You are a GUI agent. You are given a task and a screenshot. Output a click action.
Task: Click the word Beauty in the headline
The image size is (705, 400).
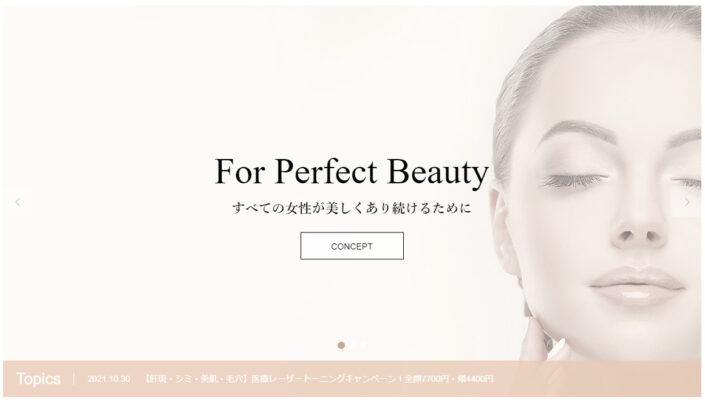[x=438, y=171]
